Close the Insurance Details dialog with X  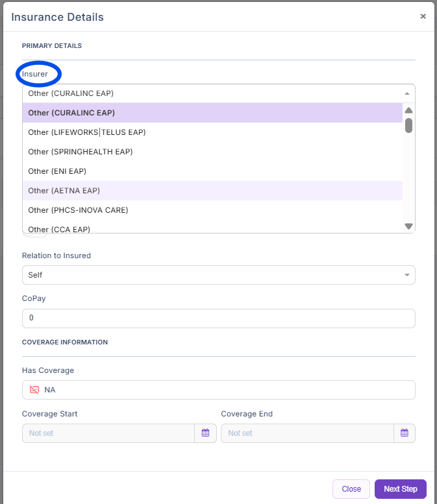423,16
